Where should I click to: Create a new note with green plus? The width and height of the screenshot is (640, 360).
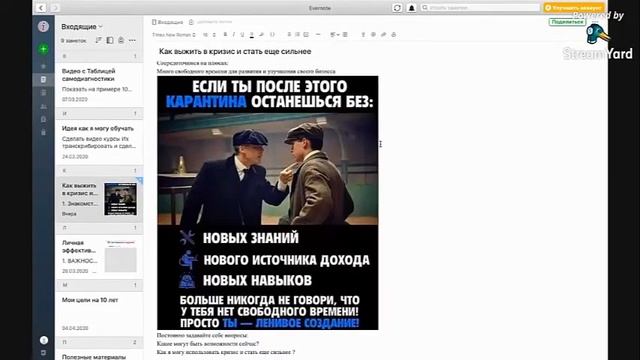pos(43,49)
